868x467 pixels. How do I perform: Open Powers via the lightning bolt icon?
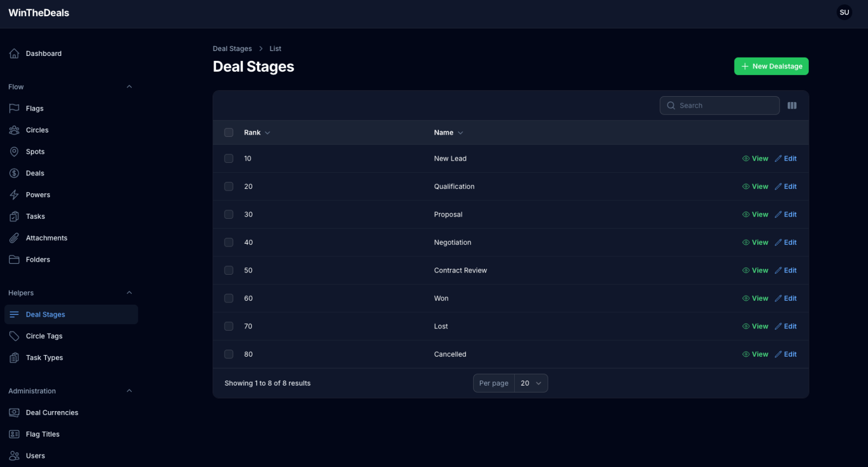click(14, 195)
